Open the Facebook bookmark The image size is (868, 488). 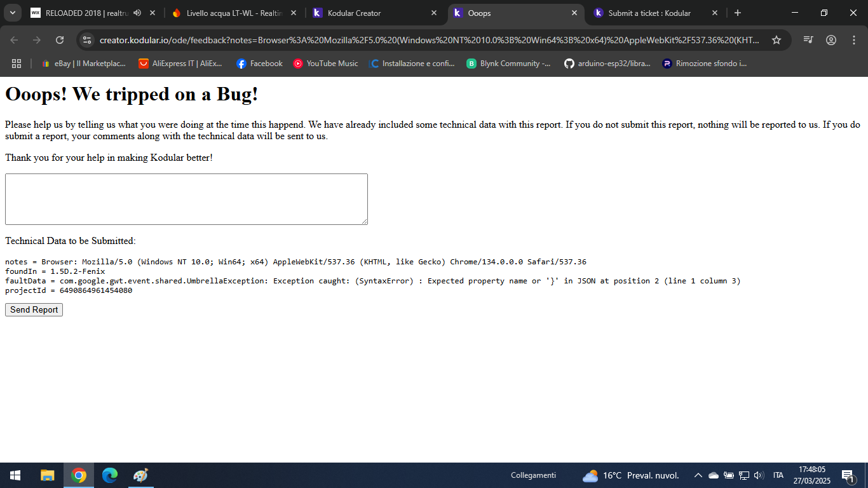tap(259, 63)
